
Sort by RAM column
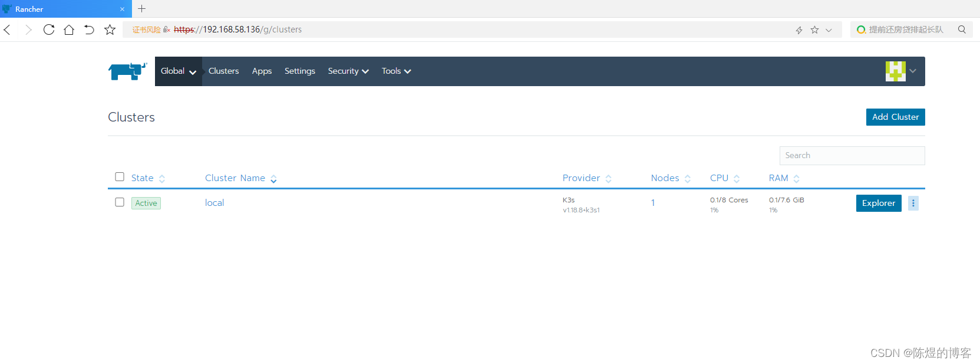pyautogui.click(x=784, y=178)
